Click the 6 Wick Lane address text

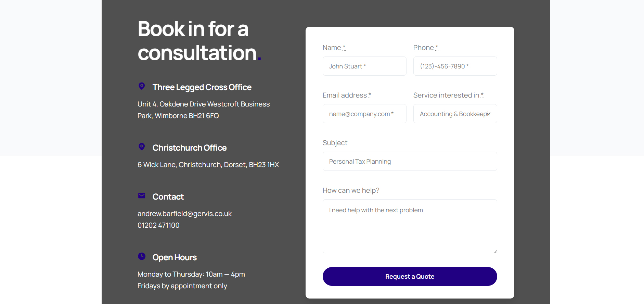[208, 165]
